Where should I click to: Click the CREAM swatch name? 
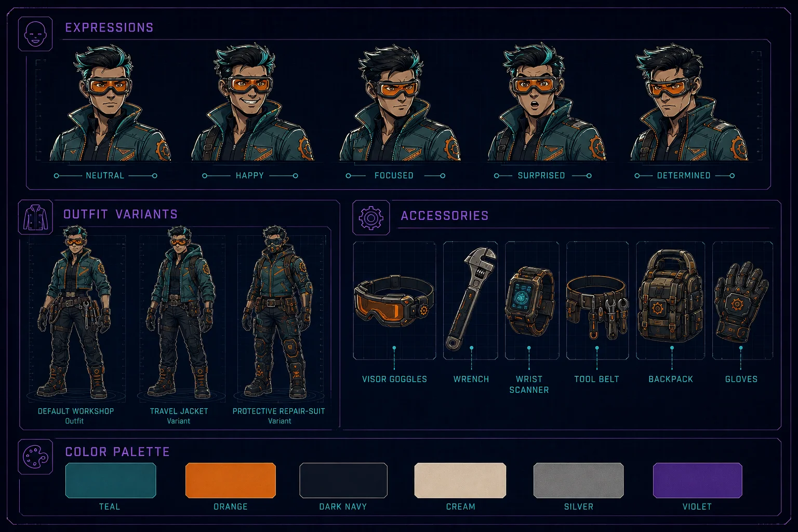tap(460, 507)
